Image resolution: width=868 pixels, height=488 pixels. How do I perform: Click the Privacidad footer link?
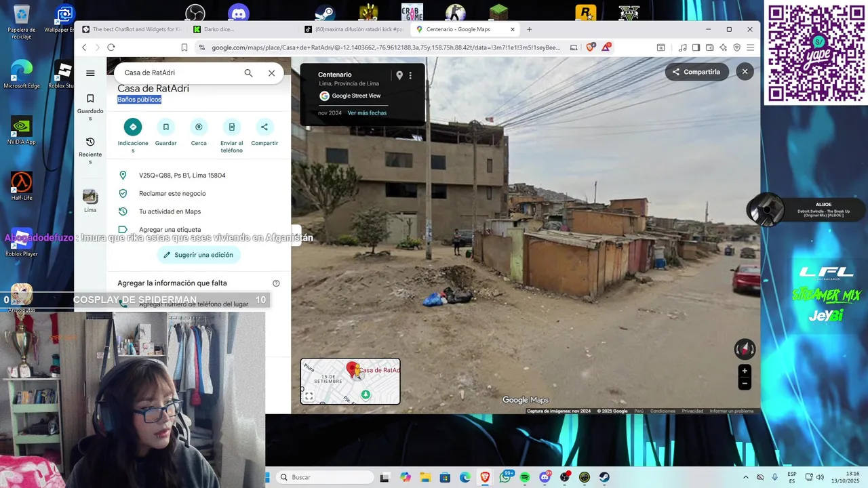point(692,411)
